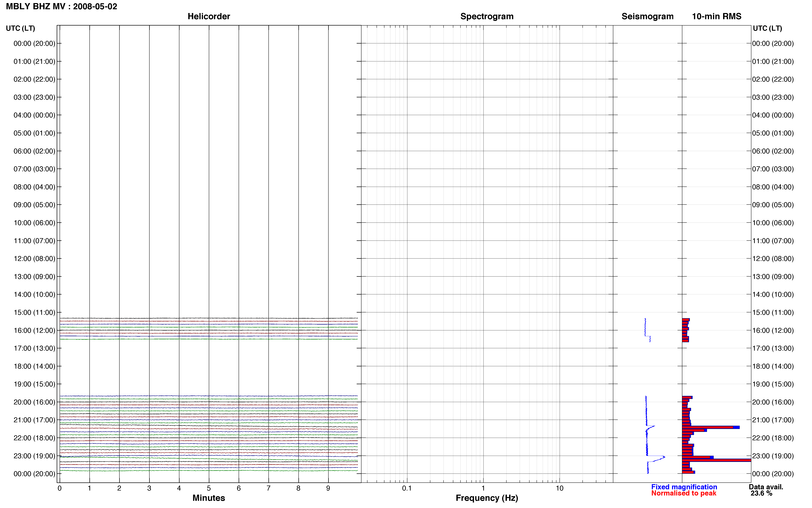Click the left '15:00 (11:00)' time label

click(x=34, y=312)
